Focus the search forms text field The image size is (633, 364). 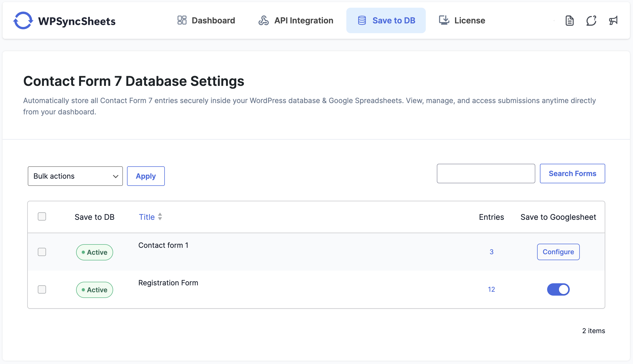(x=486, y=174)
